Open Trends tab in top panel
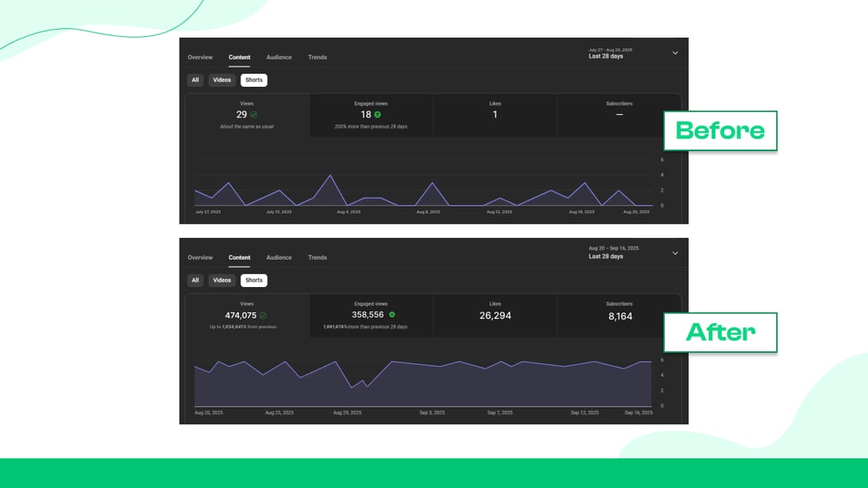Viewport: 868px width, 488px height. coord(317,57)
